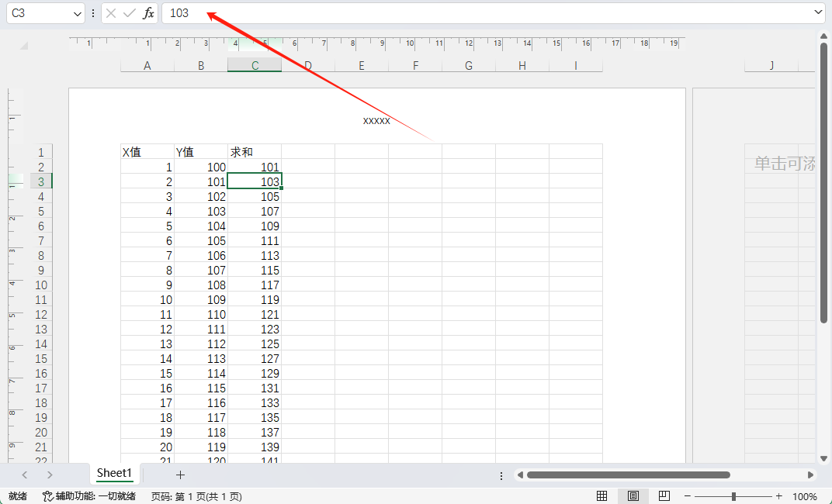Switch to Page Break Preview icon
The width and height of the screenshot is (832, 504).
(664, 496)
